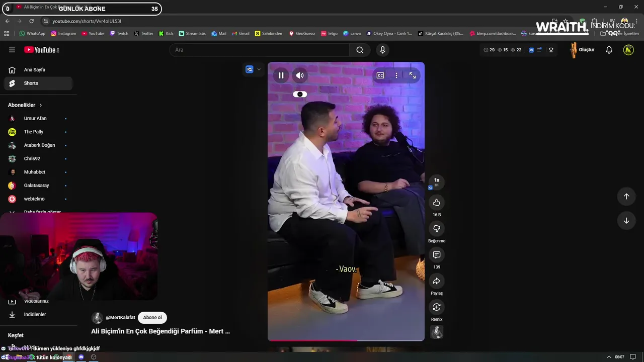
Task: Open the Windows notification center icon
Action: [x=633, y=357]
